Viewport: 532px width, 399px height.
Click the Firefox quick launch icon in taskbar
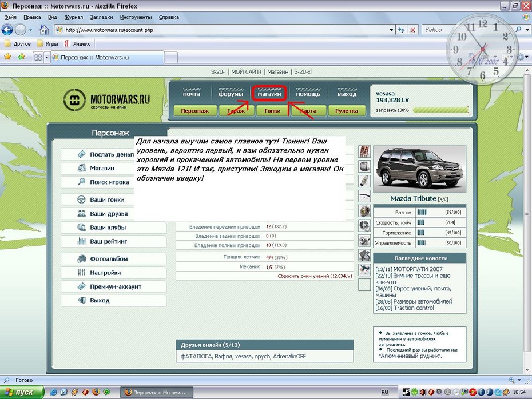click(x=96, y=392)
